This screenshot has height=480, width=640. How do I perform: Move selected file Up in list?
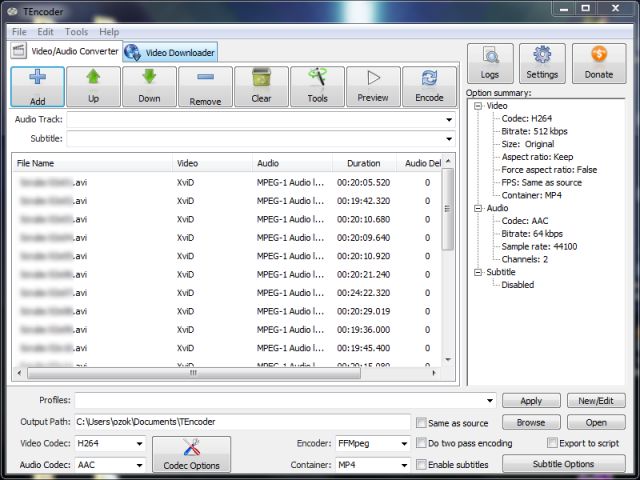click(x=93, y=87)
